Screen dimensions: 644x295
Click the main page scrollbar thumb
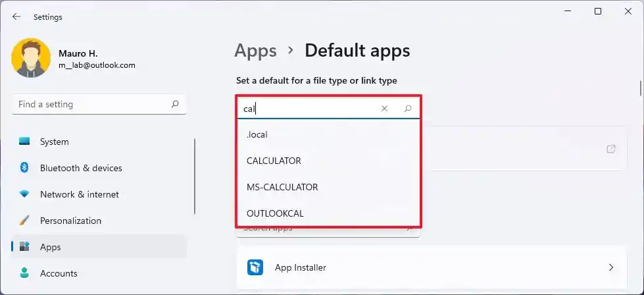tap(640, 88)
